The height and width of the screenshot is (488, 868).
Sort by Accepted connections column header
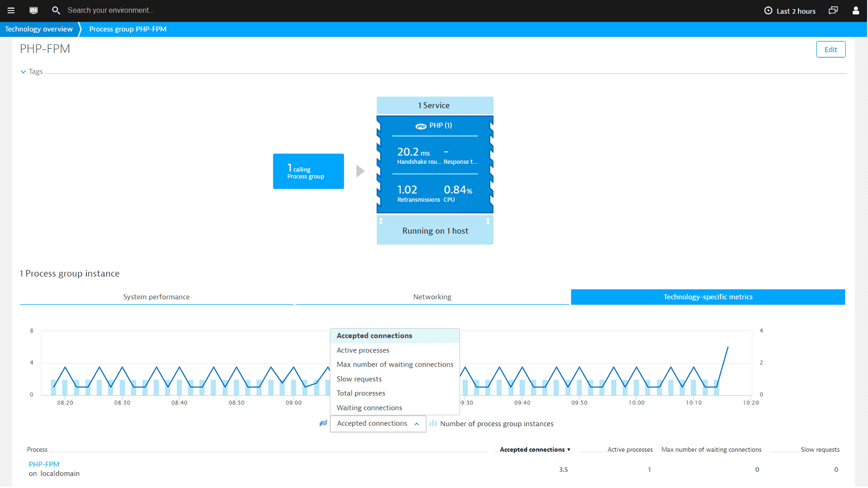(x=535, y=450)
